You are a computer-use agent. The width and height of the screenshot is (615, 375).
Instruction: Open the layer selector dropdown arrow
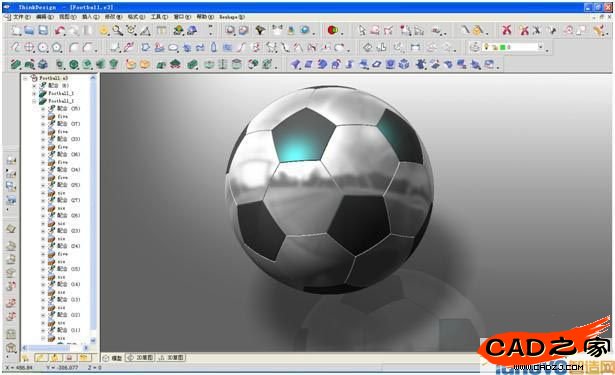click(541, 47)
